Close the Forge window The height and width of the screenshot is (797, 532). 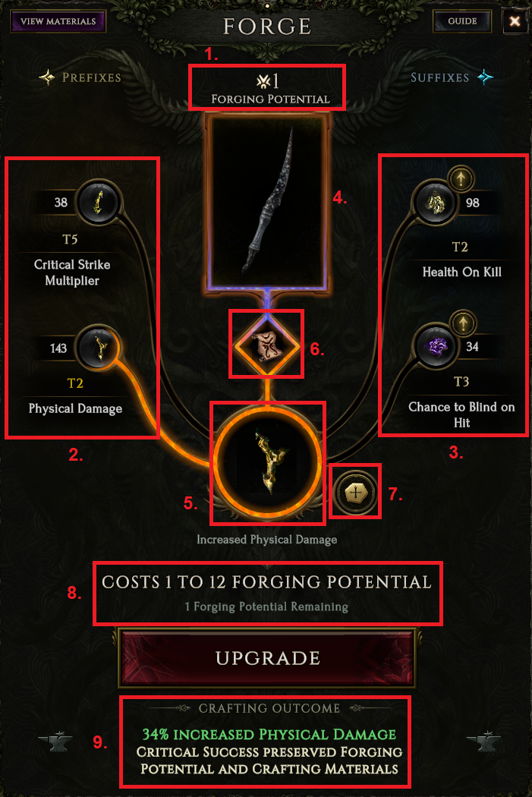pyautogui.click(x=515, y=21)
